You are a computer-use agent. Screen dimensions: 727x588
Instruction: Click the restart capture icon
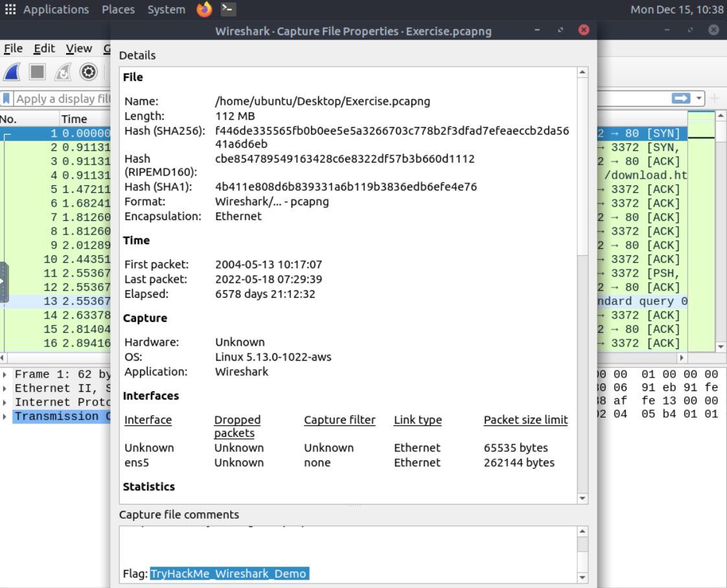click(63, 72)
